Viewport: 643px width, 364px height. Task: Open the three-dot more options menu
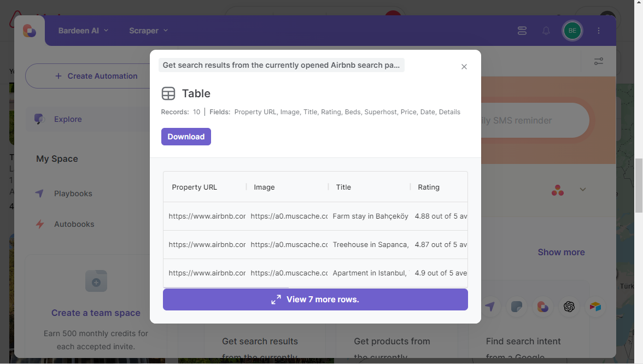pyautogui.click(x=599, y=31)
